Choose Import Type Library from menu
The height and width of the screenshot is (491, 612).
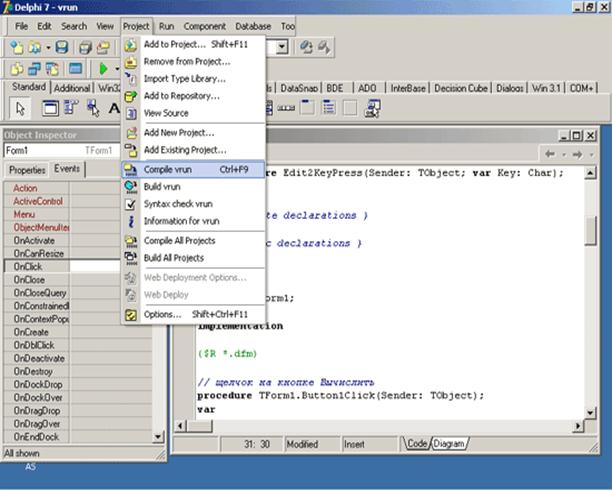click(193, 79)
